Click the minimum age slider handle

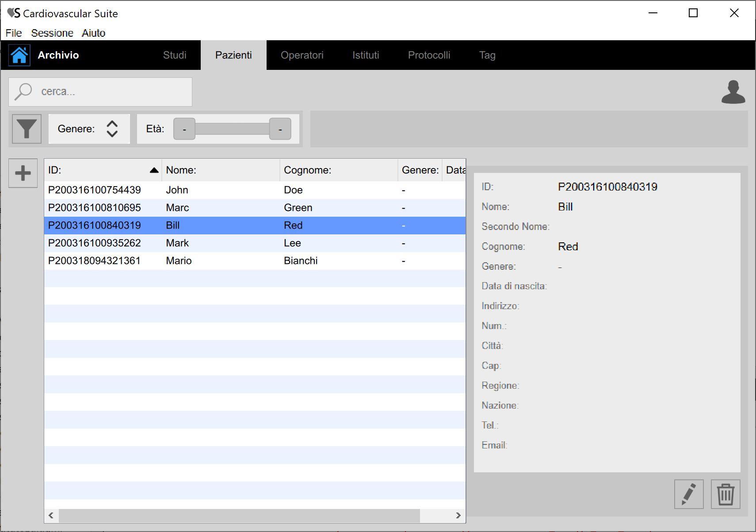(x=184, y=129)
